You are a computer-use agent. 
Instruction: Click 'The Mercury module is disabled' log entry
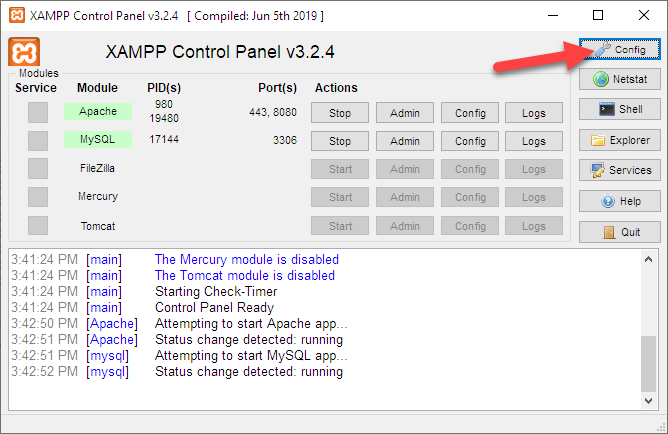point(247,259)
